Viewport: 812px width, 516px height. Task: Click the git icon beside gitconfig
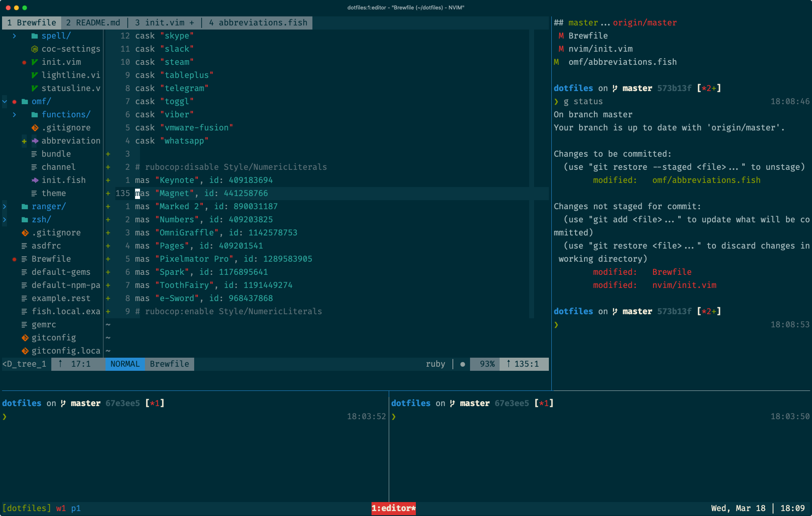click(25, 338)
